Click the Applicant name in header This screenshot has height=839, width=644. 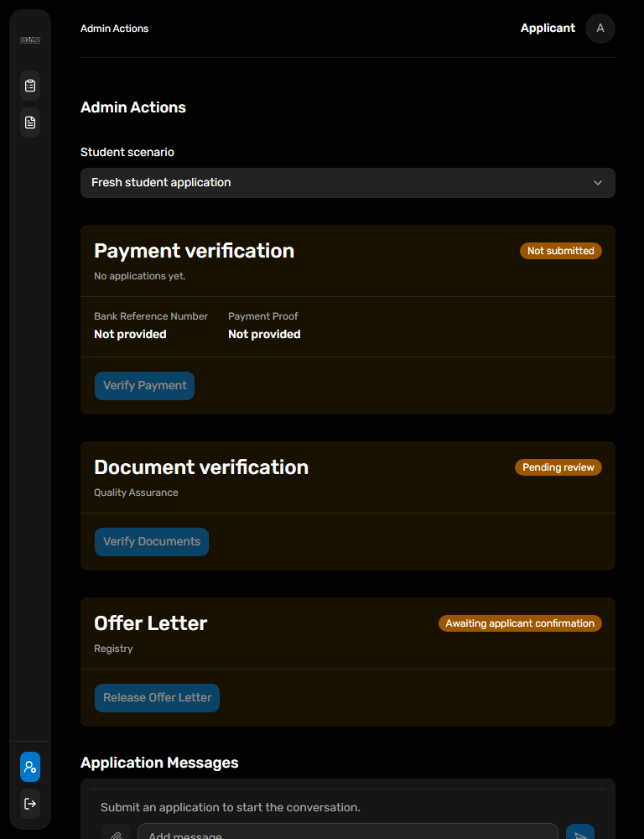tap(548, 29)
